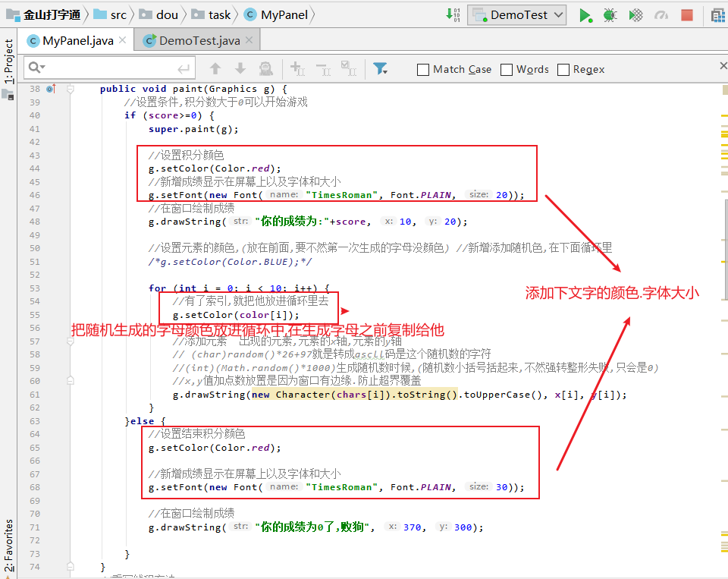This screenshot has height=579, width=728.
Task: Go to previous search occurrence arrow
Action: [215, 69]
